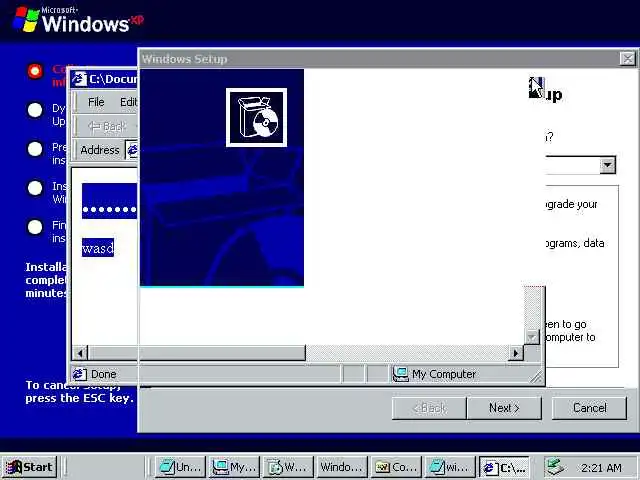Screen dimensions: 640x480
Task: Open the Start menu
Action: 29,467
